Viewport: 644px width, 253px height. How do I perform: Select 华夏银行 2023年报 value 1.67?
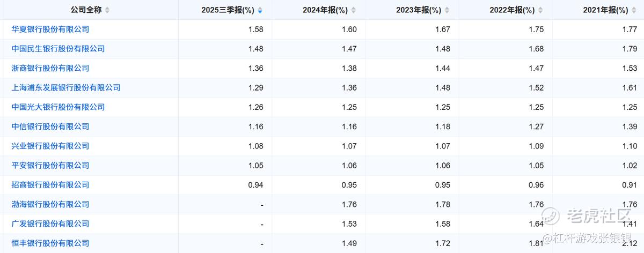[x=443, y=29]
